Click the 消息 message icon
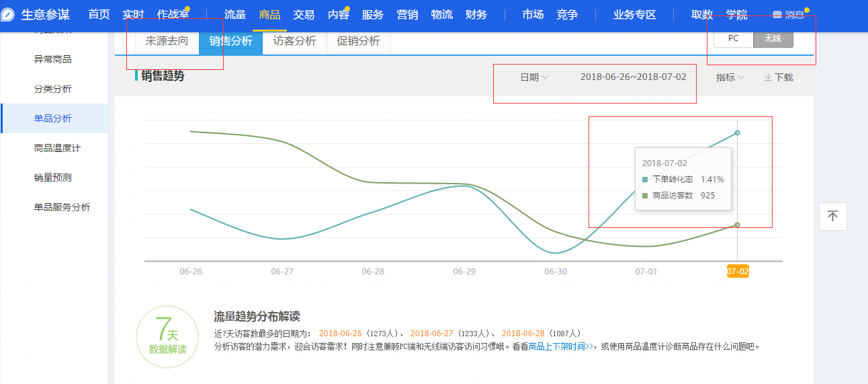 click(x=777, y=15)
